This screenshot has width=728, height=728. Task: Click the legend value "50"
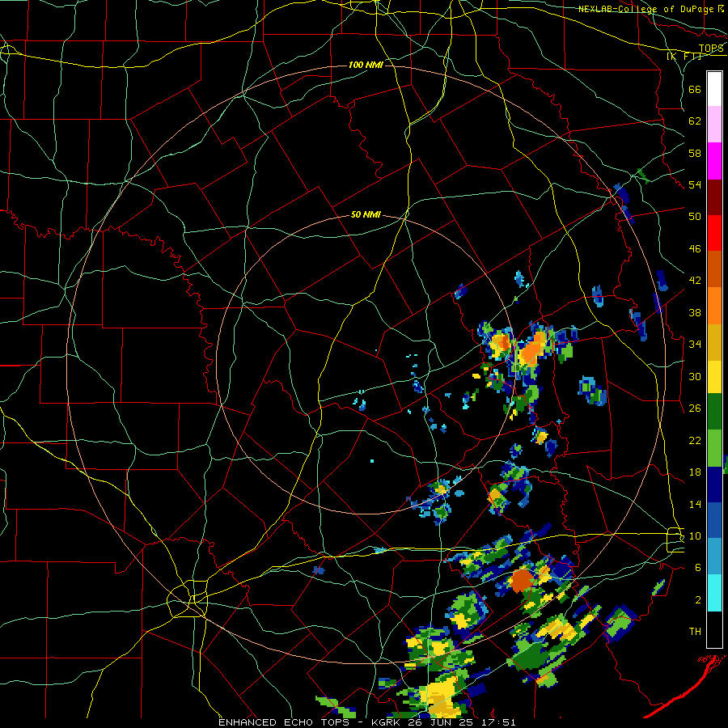pyautogui.click(x=695, y=217)
